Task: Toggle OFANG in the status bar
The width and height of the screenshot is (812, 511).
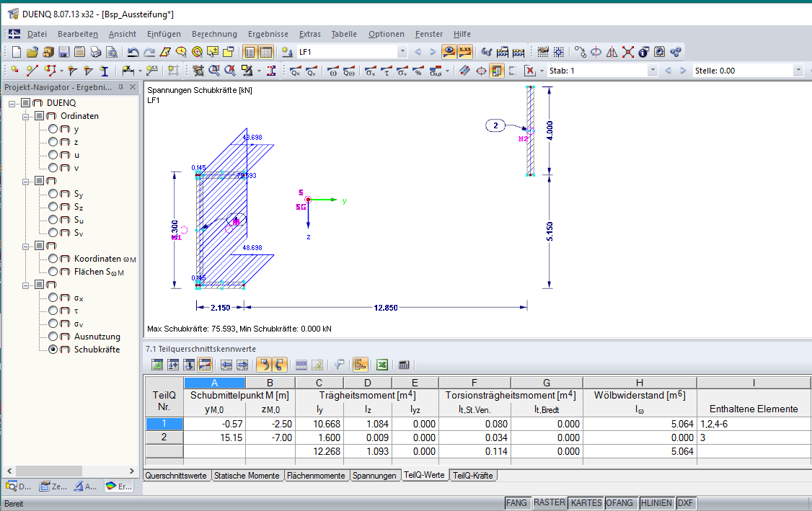Action: [619, 503]
